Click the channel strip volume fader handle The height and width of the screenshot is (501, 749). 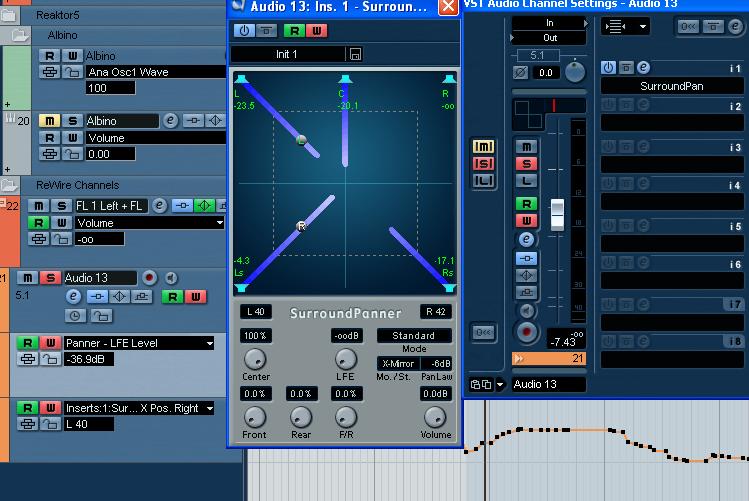557,215
